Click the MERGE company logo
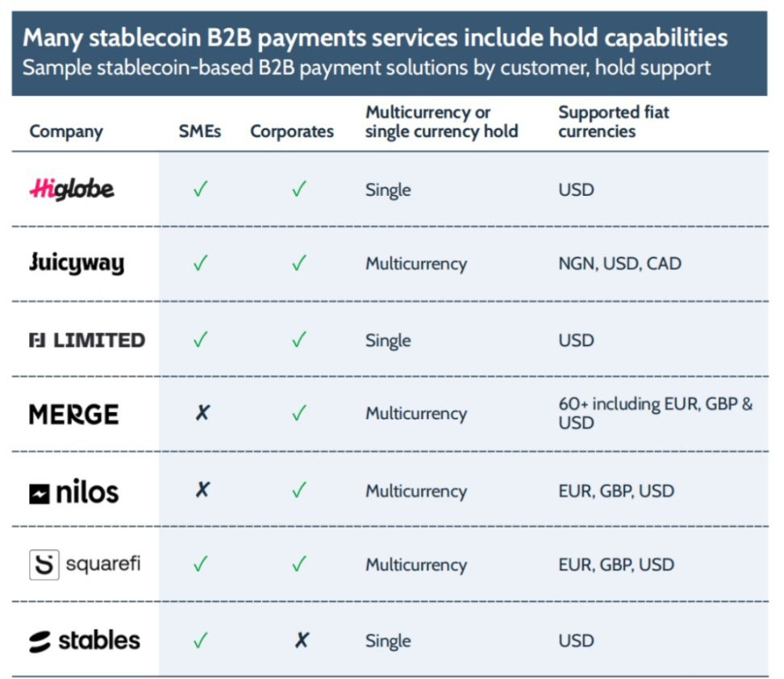The width and height of the screenshot is (784, 679). [x=74, y=414]
